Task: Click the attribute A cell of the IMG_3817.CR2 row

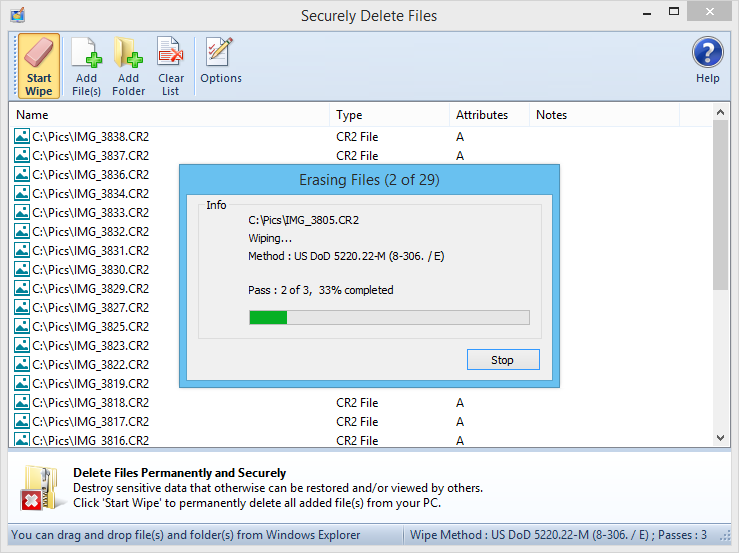Action: pyautogui.click(x=460, y=421)
